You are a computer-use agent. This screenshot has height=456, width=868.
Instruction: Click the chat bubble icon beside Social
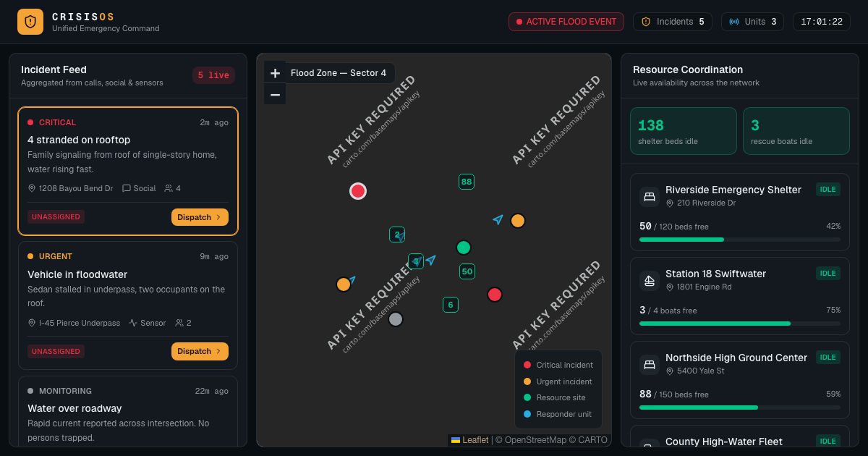click(127, 188)
